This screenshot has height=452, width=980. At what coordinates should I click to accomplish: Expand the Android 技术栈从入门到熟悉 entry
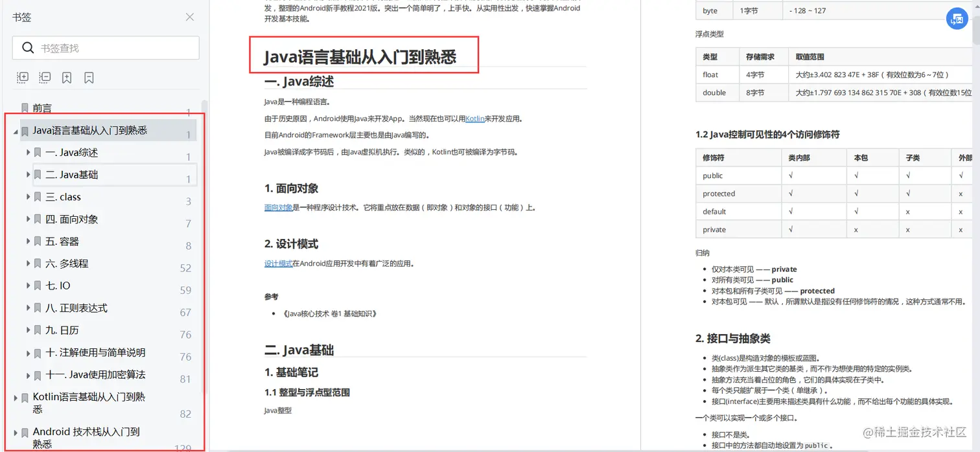click(x=15, y=432)
